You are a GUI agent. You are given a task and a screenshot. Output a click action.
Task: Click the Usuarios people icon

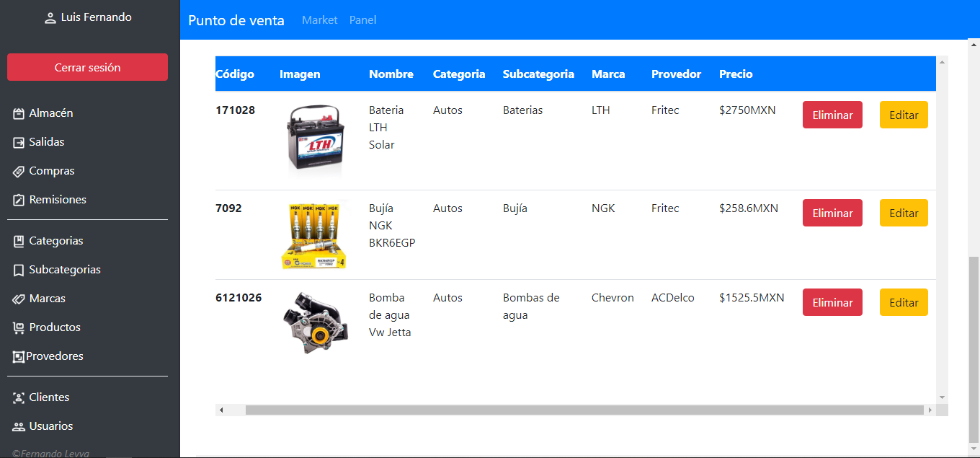pyautogui.click(x=19, y=426)
